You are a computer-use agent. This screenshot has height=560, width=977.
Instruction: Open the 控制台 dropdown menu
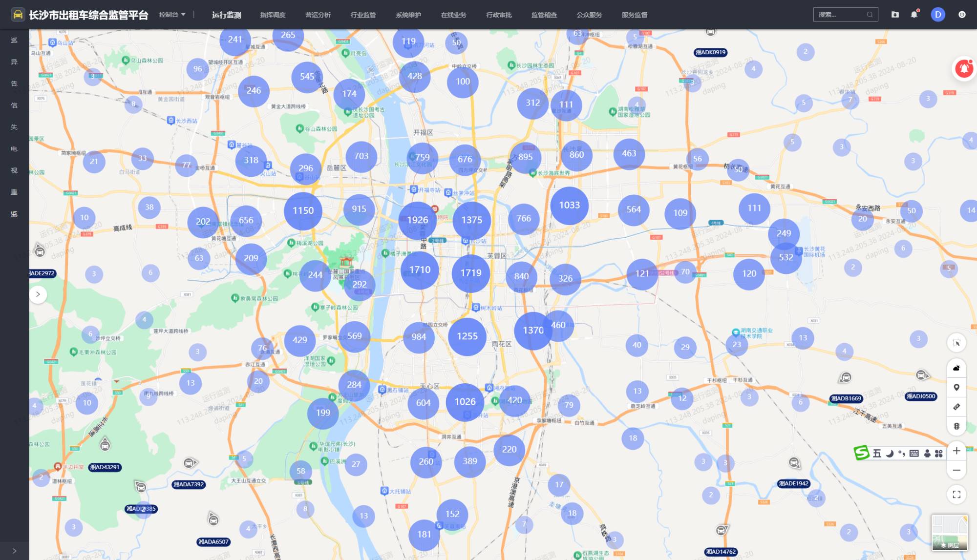click(x=172, y=15)
